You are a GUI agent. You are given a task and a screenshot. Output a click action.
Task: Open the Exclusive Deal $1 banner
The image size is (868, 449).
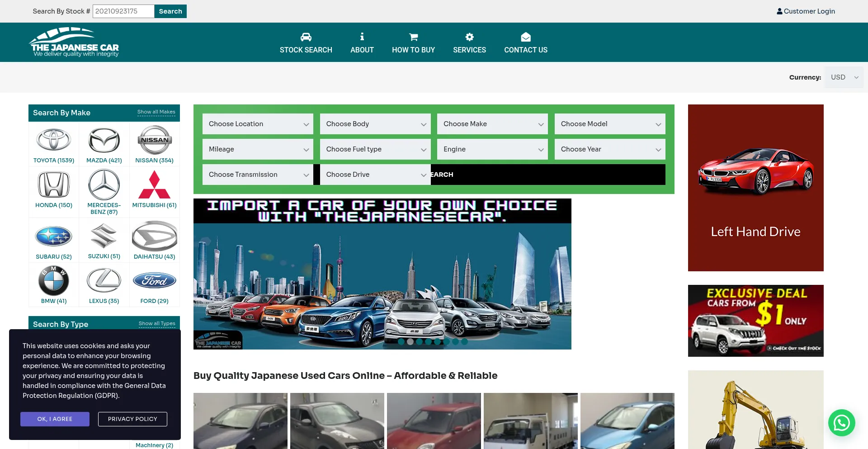coord(756,321)
